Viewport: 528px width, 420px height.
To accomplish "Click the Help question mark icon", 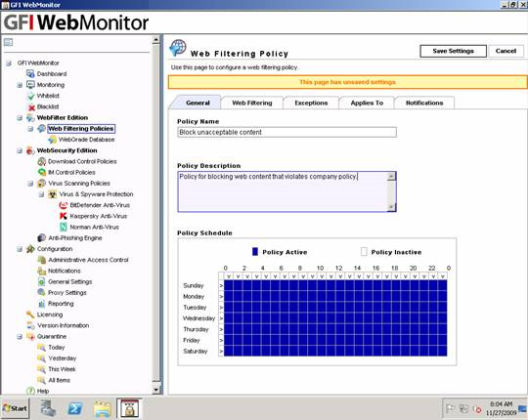I will pos(30,391).
